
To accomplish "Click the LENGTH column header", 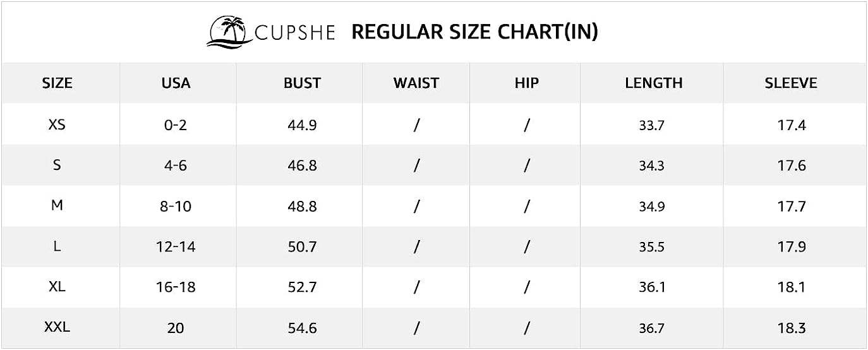I will coord(654,83).
